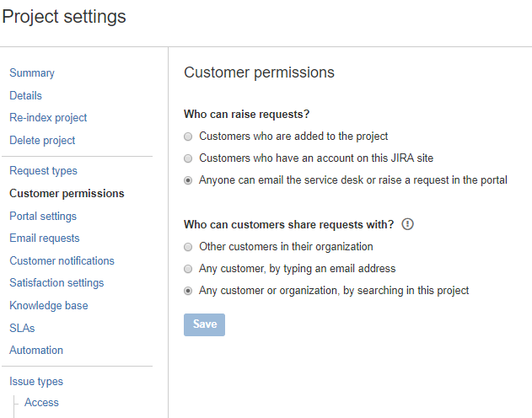
Task: Navigate to Satisfaction settings
Action: pos(56,283)
